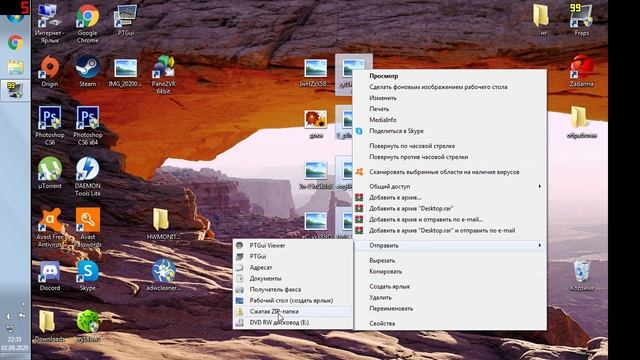Screen dimensions: 640x360
Task: Select the Pano2VR 64bit desktop icon
Action: pos(163,75)
